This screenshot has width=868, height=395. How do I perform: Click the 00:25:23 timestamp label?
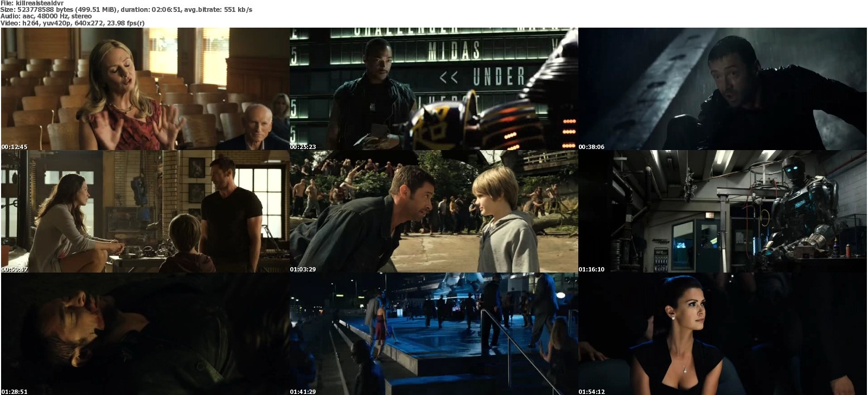pos(303,147)
